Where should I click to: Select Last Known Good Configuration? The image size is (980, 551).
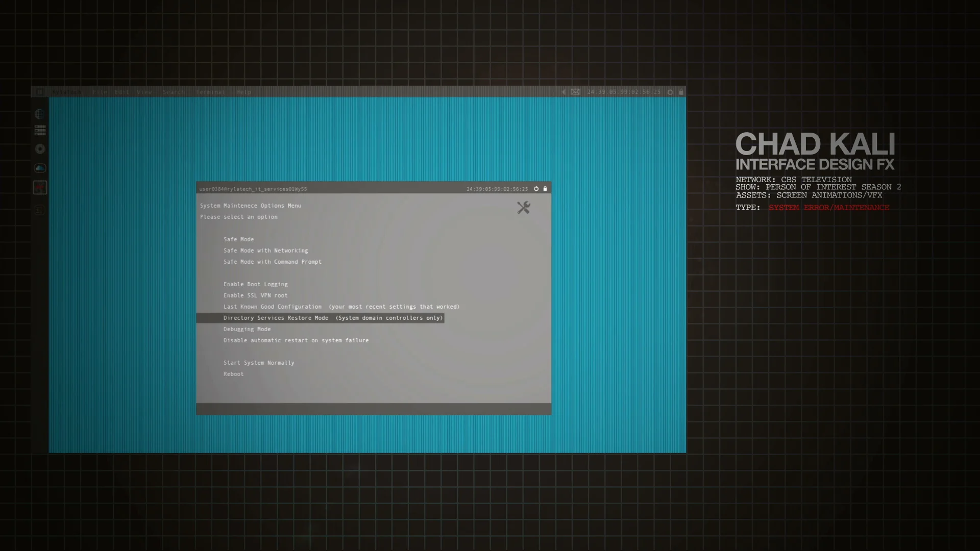pos(273,307)
